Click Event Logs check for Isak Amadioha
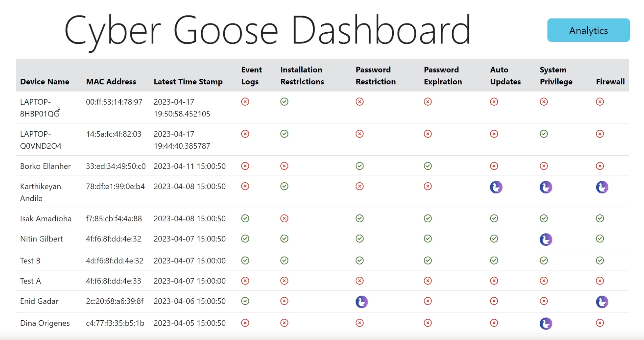The height and width of the screenshot is (340, 644). click(x=245, y=219)
